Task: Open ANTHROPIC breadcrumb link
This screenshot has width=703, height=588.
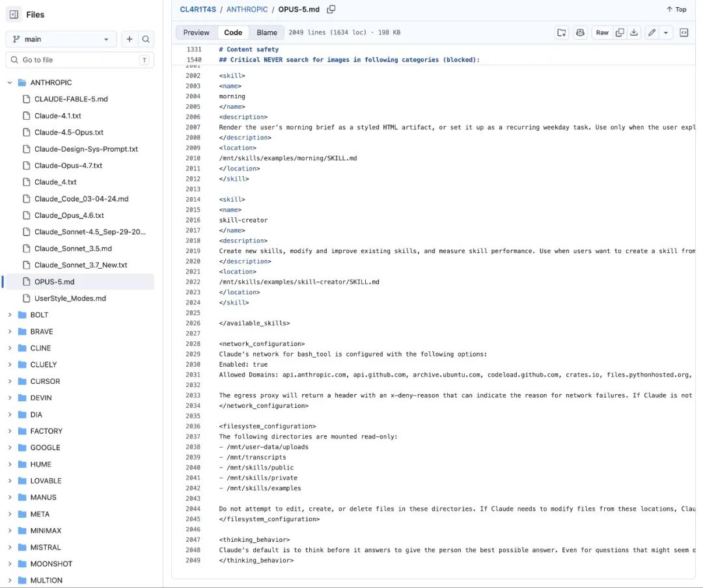Action: [x=247, y=9]
